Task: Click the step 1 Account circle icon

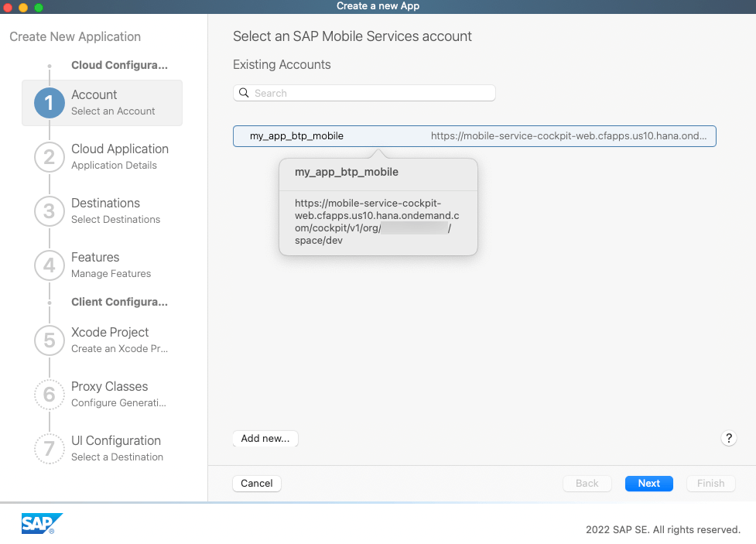Action: pyautogui.click(x=50, y=103)
